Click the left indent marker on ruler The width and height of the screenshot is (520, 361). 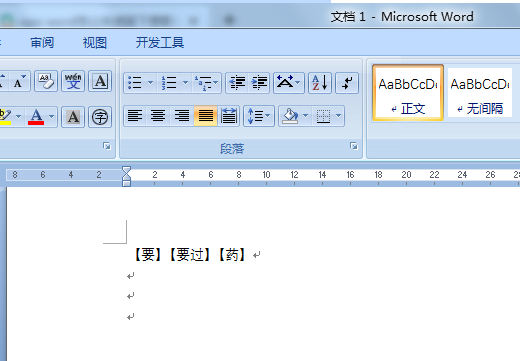[x=126, y=183]
